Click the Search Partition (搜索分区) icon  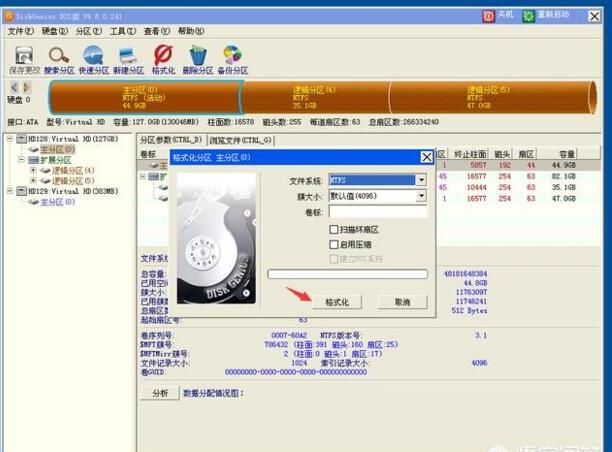tap(59, 58)
